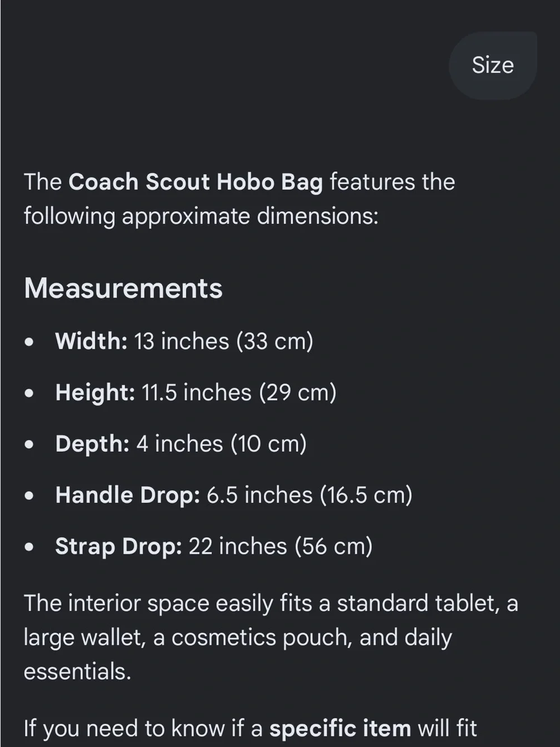This screenshot has height=747, width=560.
Task: Click the bullet dot beside Width
Action: pos(29,342)
